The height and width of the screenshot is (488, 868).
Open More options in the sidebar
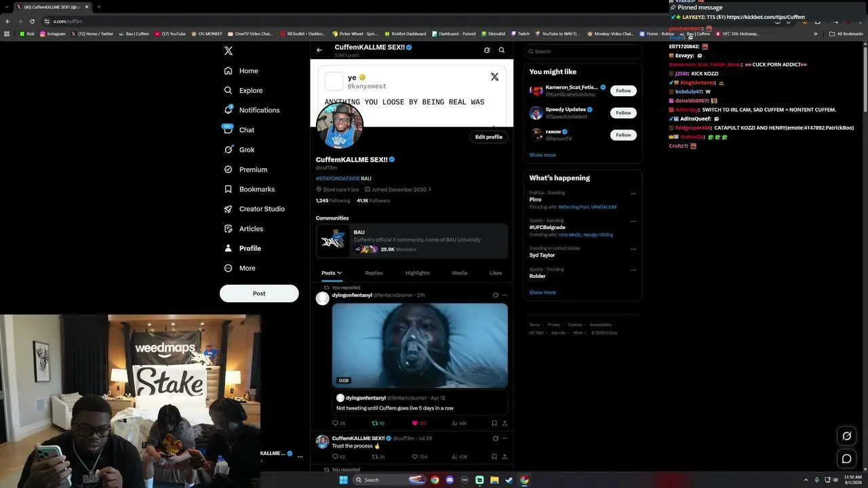coord(239,268)
